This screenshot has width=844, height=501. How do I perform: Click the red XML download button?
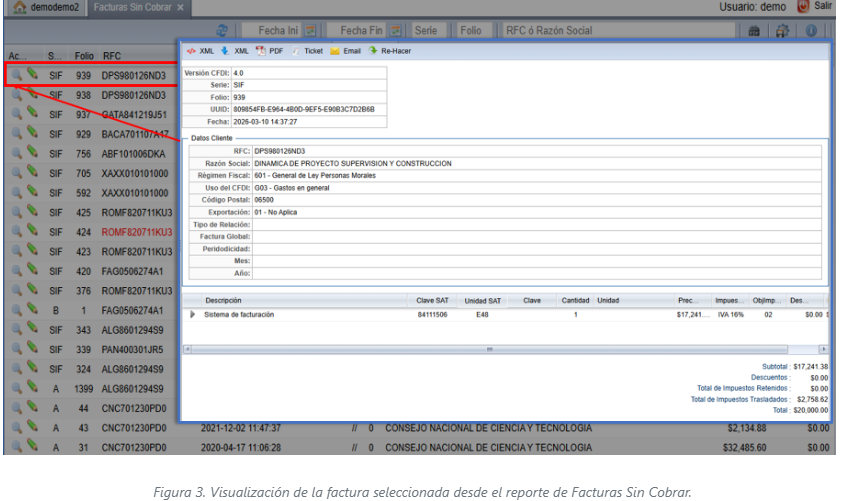200,50
